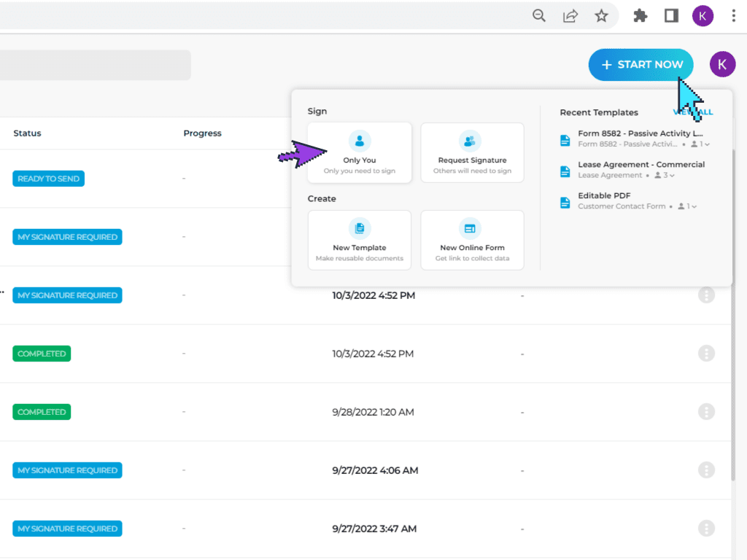The image size is (747, 560).
Task: Choose the Only You signing option
Action: (x=360, y=153)
